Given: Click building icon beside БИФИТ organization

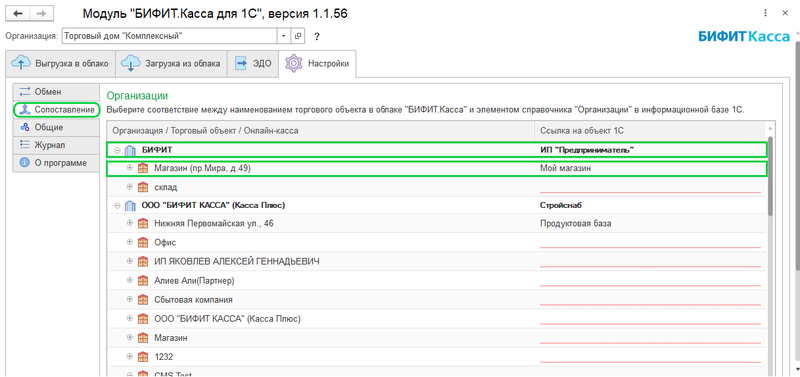Looking at the screenshot, I should [x=130, y=150].
